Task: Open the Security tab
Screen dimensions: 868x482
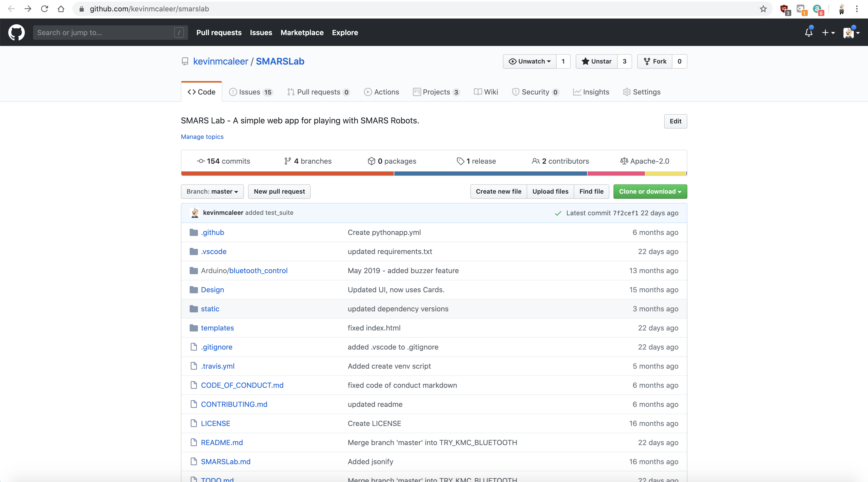Action: 535,92
